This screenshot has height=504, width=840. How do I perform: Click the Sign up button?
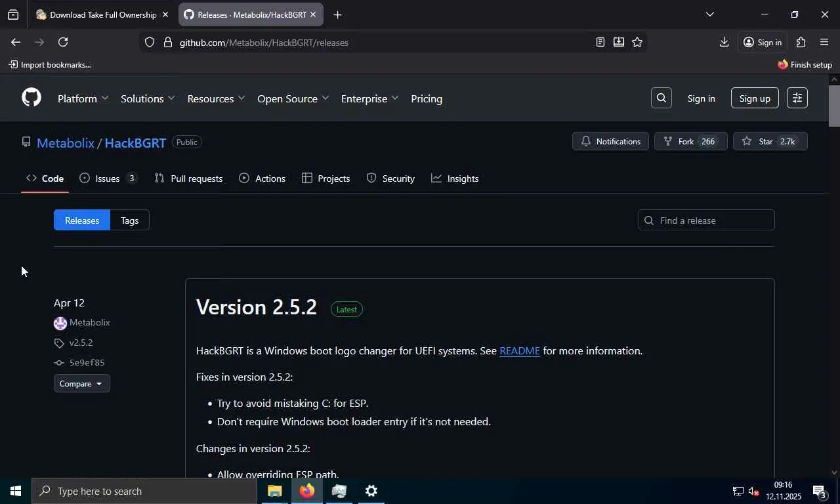coord(755,98)
